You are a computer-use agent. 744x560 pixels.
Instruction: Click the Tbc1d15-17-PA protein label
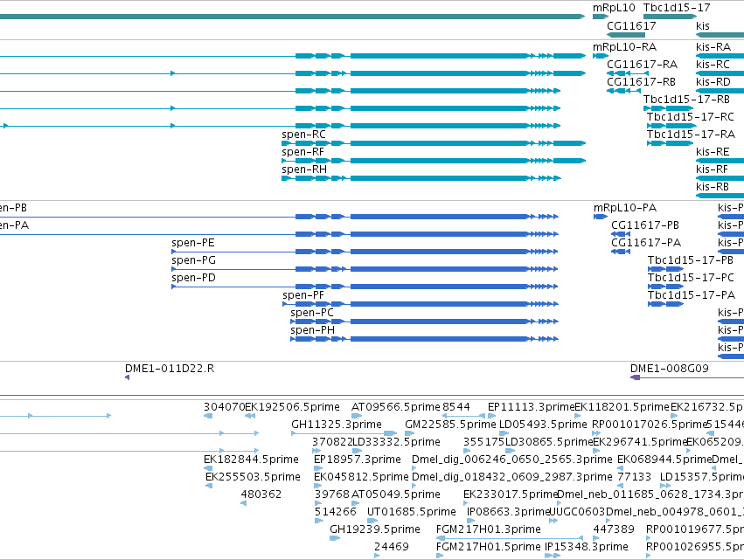tap(692, 295)
